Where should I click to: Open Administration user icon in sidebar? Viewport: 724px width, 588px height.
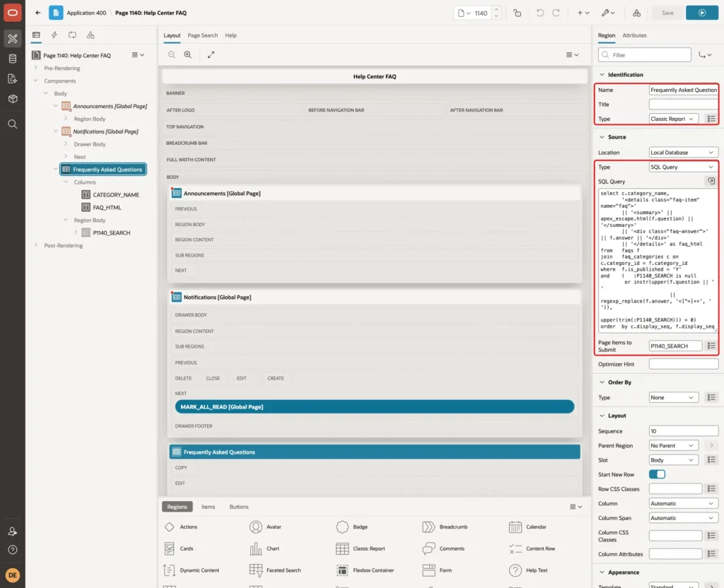[13, 531]
